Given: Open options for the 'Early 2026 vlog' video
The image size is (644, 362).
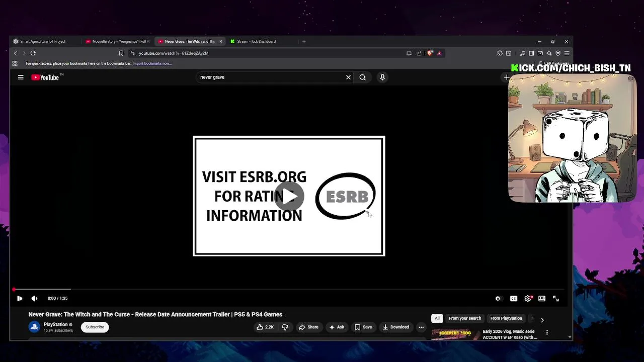Looking at the screenshot, I should (547, 332).
